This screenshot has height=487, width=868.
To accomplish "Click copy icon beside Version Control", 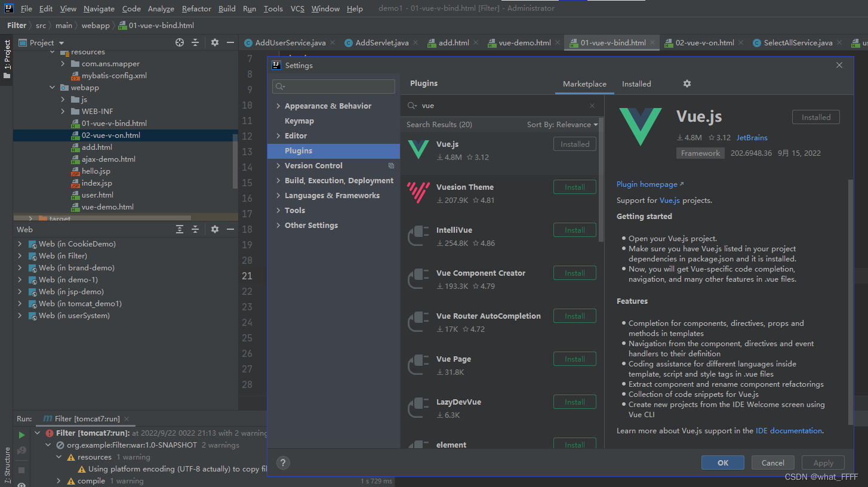I will click(392, 166).
